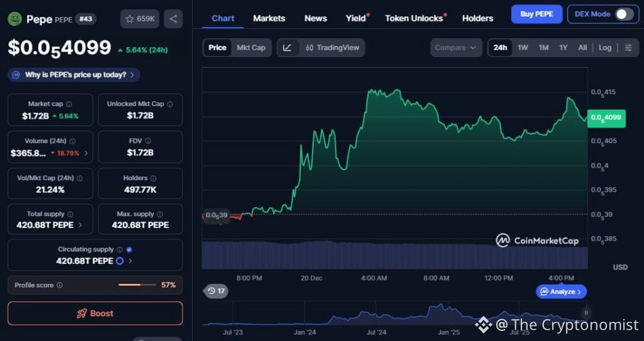This screenshot has width=644, height=341.
Task: Click FDV info icon
Action: tap(148, 141)
